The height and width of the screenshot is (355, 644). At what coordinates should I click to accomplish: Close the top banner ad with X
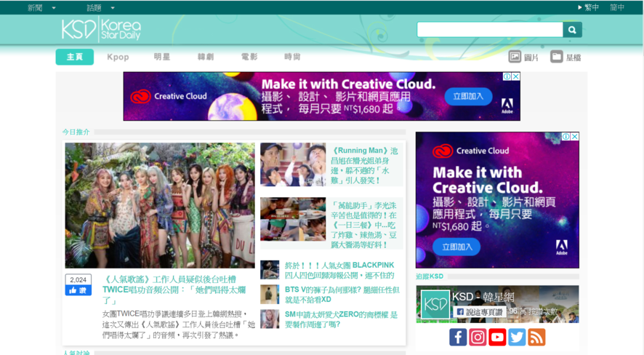pos(516,76)
